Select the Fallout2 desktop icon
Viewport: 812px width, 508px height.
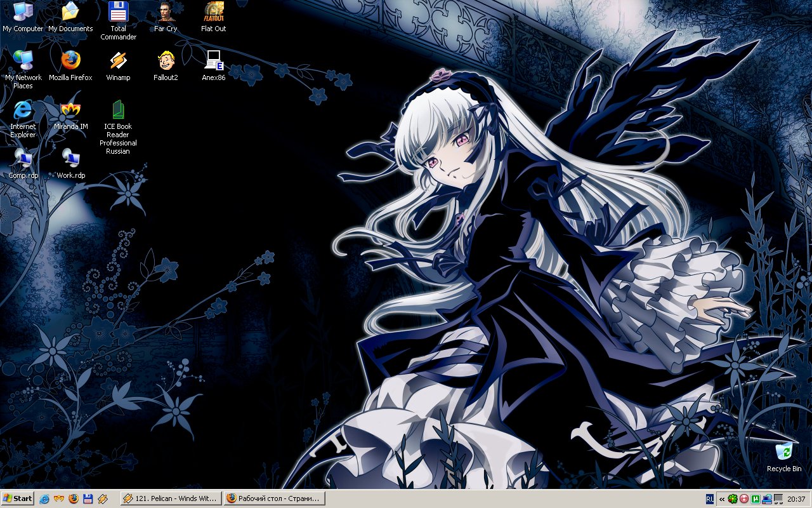coord(166,61)
